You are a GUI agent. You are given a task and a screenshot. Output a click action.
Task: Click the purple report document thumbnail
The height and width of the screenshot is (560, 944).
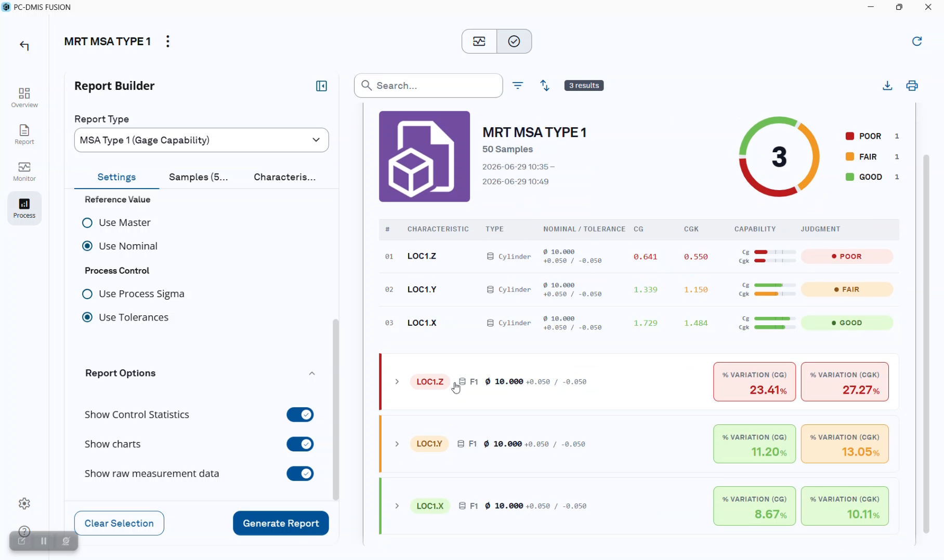click(x=424, y=156)
